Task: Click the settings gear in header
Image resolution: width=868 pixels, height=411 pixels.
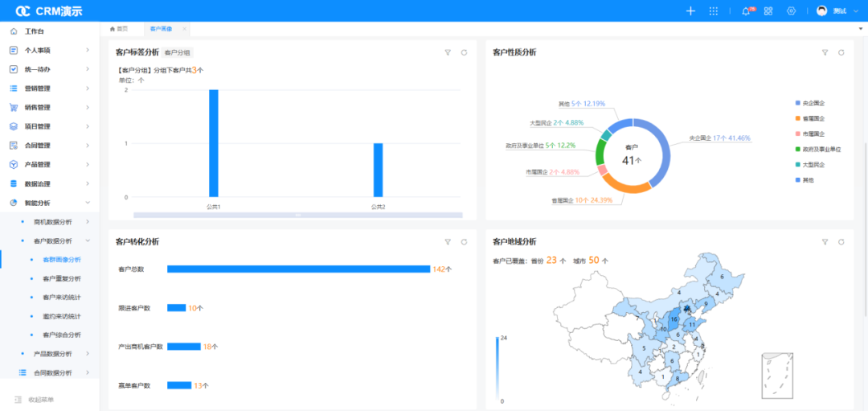Action: click(x=791, y=11)
